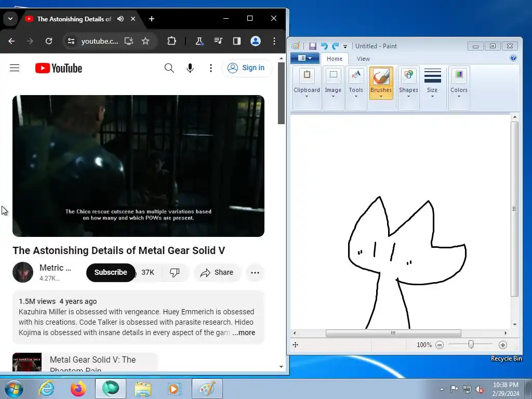
Task: Click the Subscribe button
Action: pos(111,272)
